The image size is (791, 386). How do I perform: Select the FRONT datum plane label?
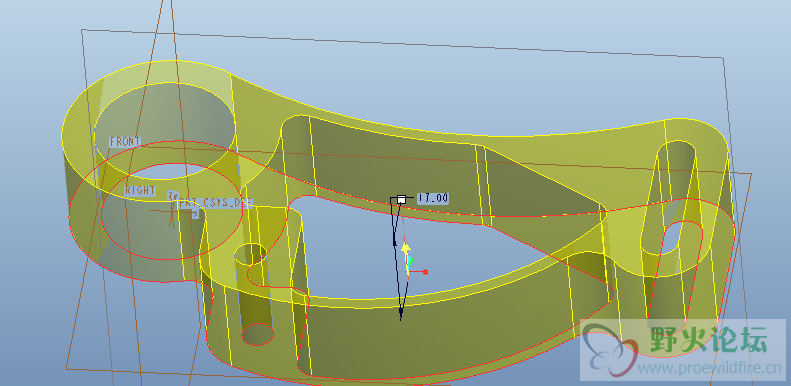125,142
